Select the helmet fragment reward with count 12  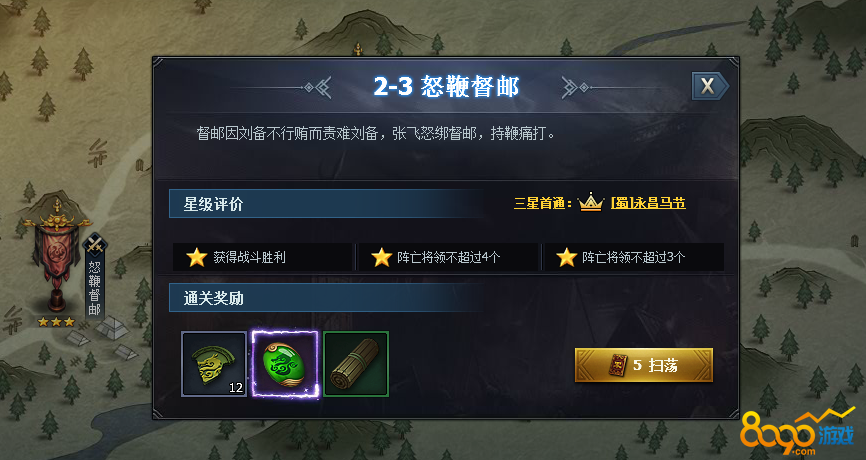pos(214,364)
